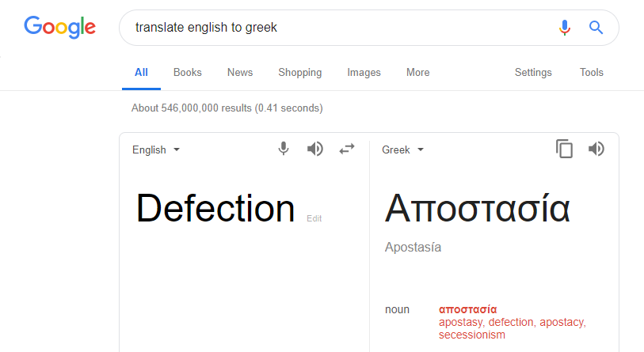Start voice search with the colored microphone

pyautogui.click(x=565, y=28)
